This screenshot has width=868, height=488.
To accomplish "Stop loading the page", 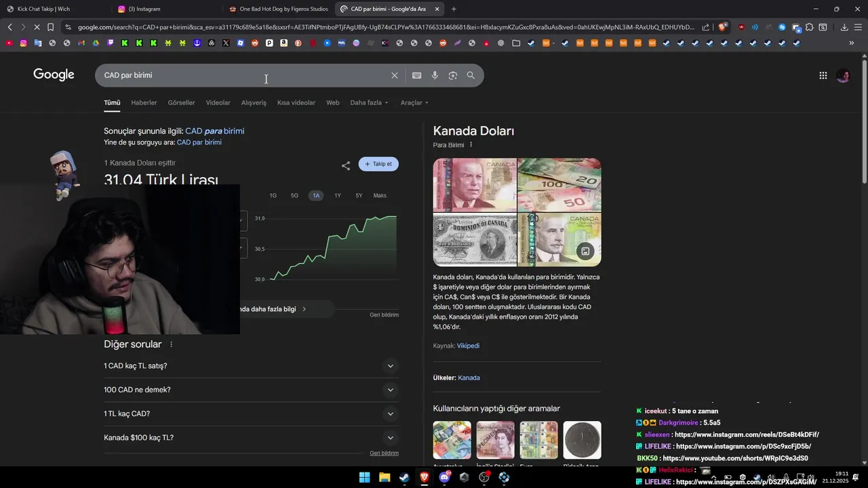I will (35, 27).
